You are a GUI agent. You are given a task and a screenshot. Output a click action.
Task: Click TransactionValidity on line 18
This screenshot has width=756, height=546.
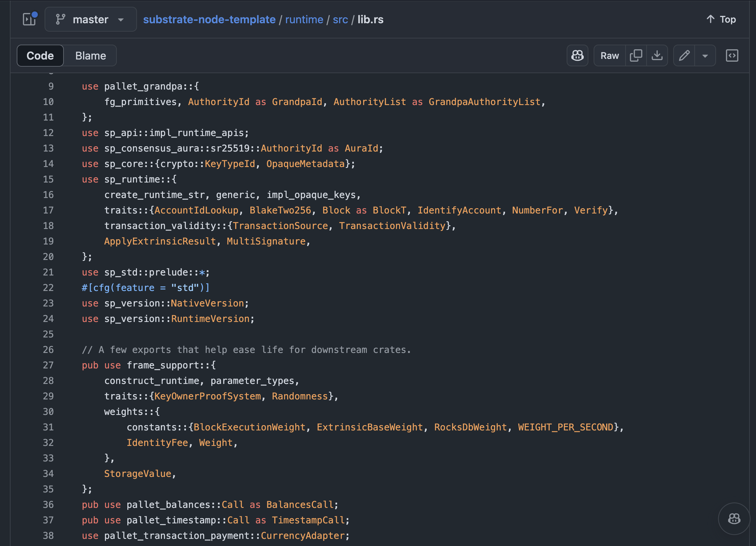[392, 226]
